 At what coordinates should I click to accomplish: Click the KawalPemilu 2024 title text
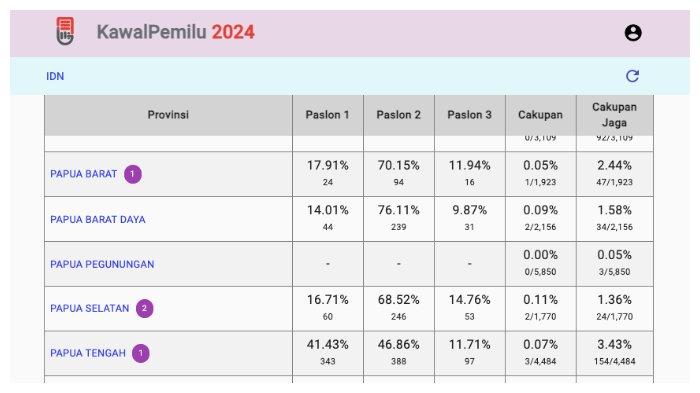pyautogui.click(x=175, y=32)
